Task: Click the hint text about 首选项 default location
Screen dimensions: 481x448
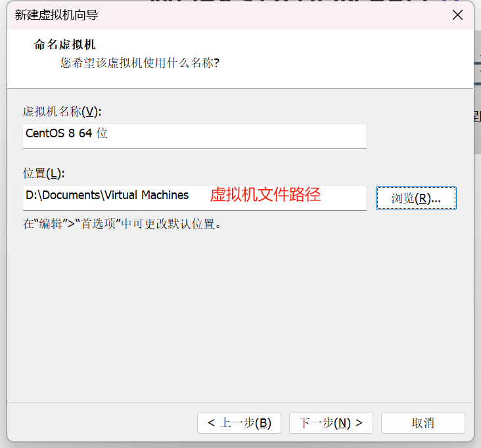Action: point(122,224)
